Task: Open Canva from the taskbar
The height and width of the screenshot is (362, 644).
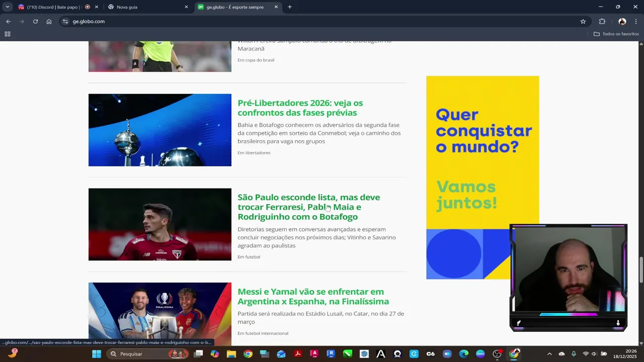Action: (x=480, y=354)
